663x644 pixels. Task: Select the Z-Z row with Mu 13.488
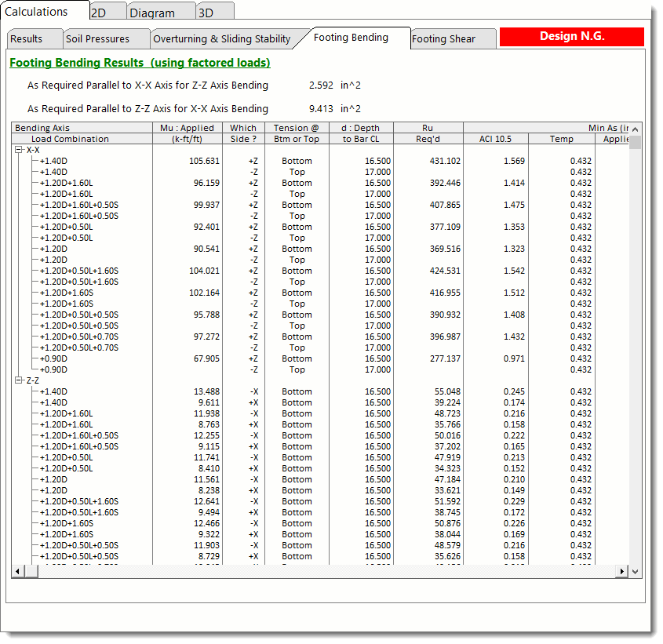coord(206,391)
